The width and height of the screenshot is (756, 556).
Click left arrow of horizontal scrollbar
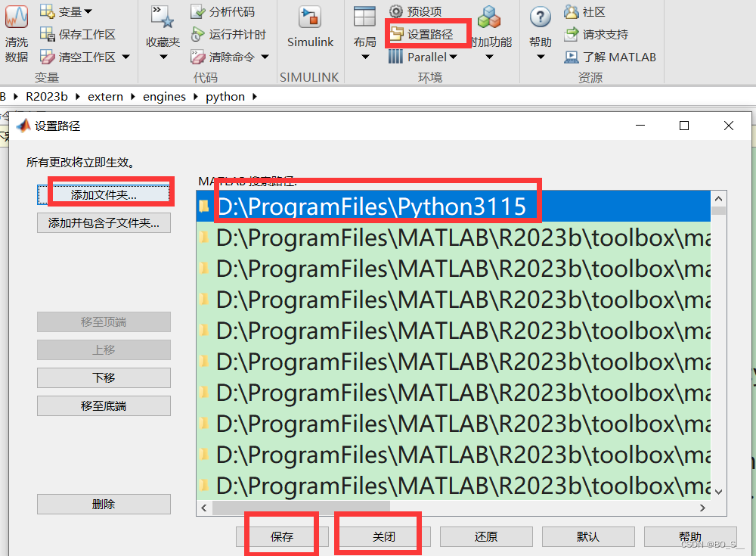204,508
